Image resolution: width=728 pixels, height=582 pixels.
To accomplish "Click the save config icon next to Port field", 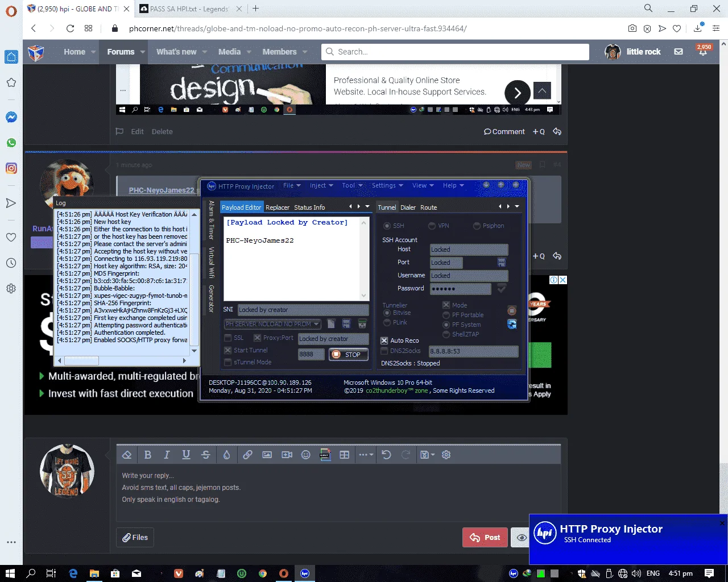I will click(502, 262).
